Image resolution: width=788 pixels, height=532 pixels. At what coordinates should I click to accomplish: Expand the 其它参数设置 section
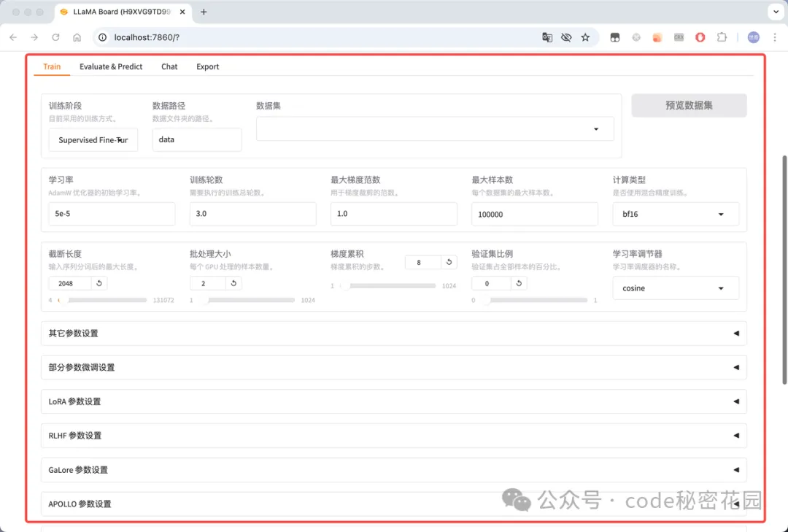pyautogui.click(x=393, y=334)
